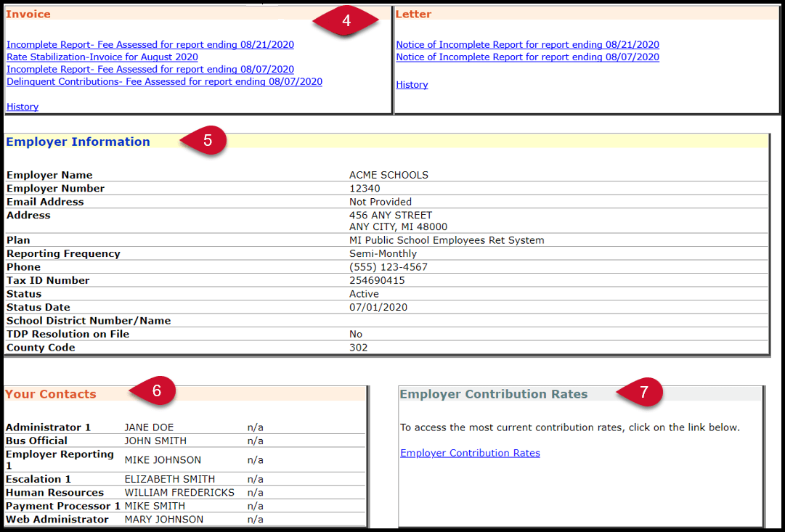Open Incomplete Report fee invoice for 08/21/2020
The height and width of the screenshot is (532, 785).
coord(150,44)
